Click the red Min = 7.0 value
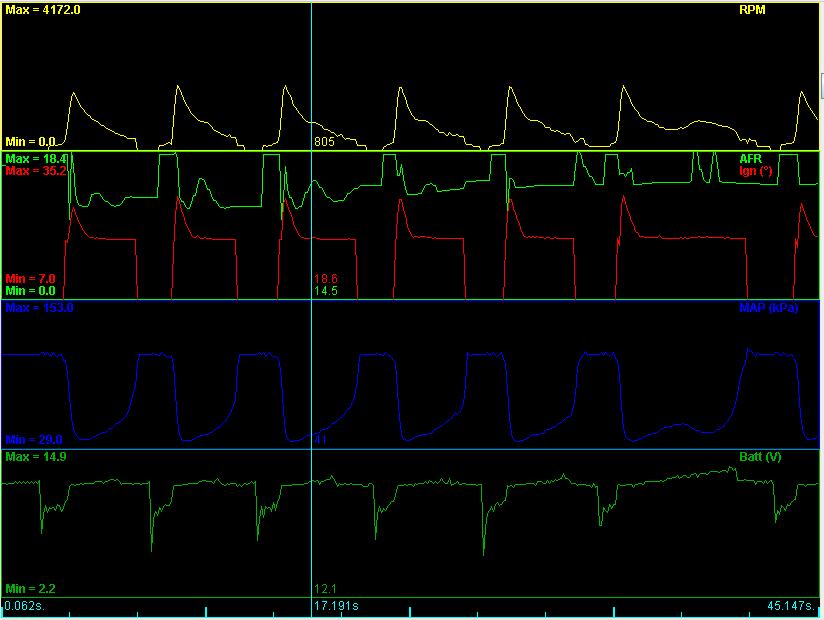 pos(30,279)
